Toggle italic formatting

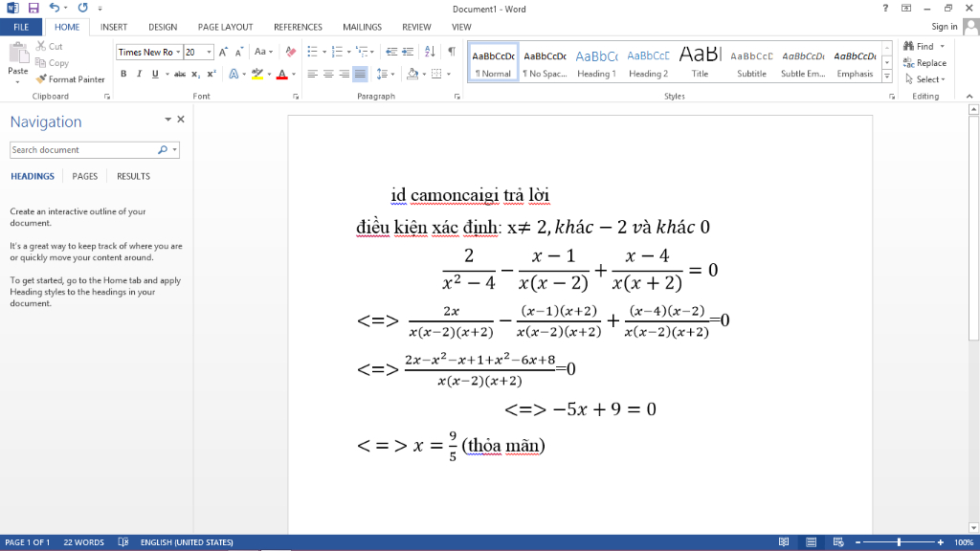pyautogui.click(x=140, y=74)
